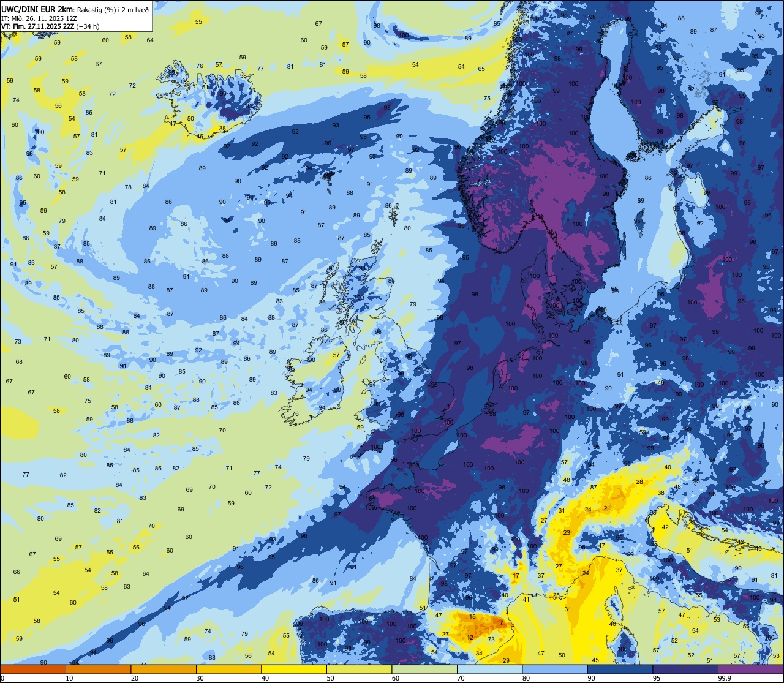Click the 'UWC/DINI EUR 2km' title text
784x683 pixels.
pyautogui.click(x=37, y=8)
